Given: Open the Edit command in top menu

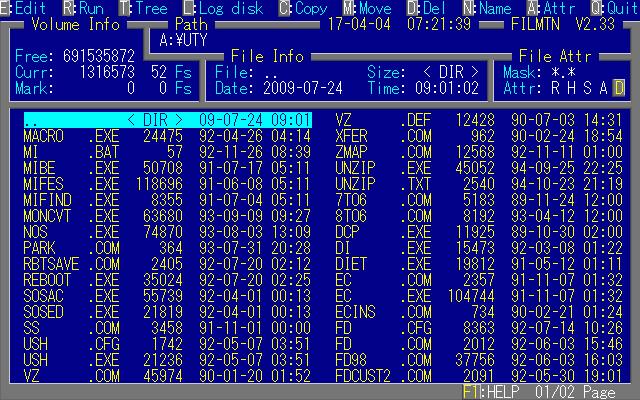Looking at the screenshot, I should [x=23, y=8].
